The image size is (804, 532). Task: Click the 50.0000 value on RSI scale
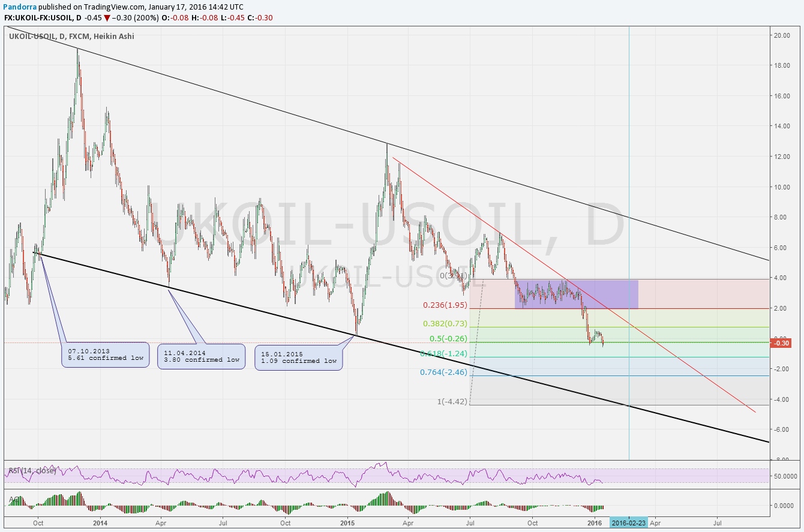tap(787, 476)
